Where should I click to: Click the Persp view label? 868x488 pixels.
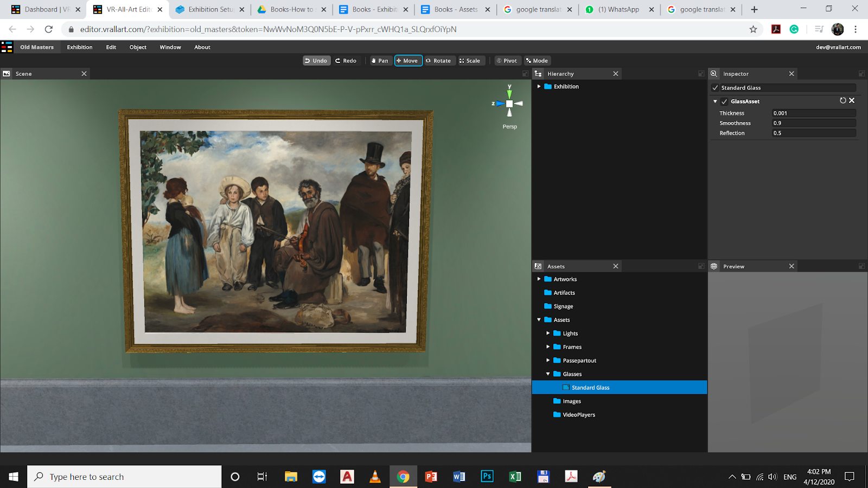tap(510, 127)
